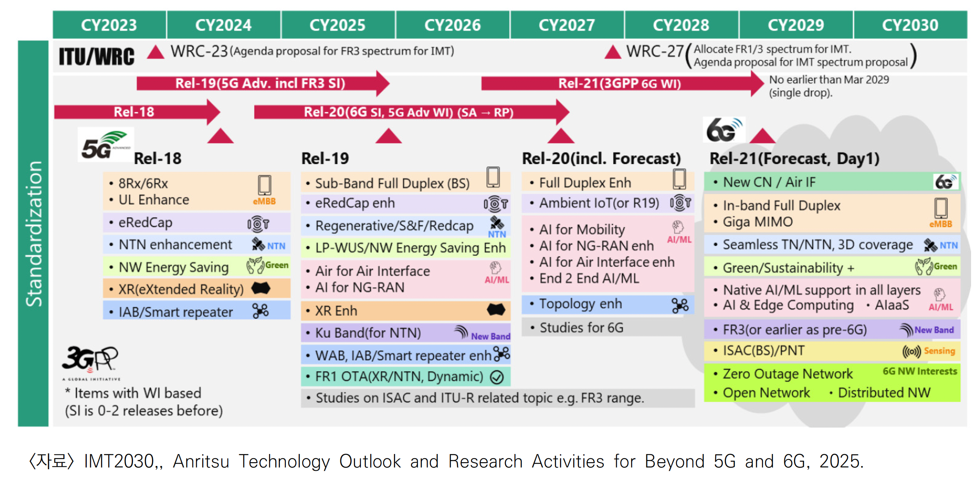
Task: Click the checkmark icon beside FR1 OTA
Action: 497,377
